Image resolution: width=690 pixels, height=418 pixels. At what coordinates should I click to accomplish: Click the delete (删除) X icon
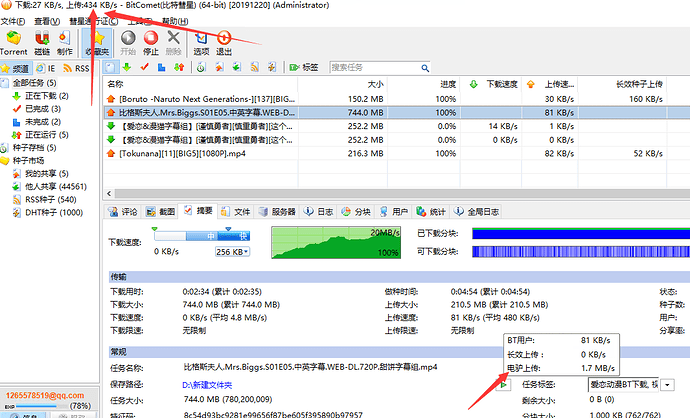(x=175, y=40)
